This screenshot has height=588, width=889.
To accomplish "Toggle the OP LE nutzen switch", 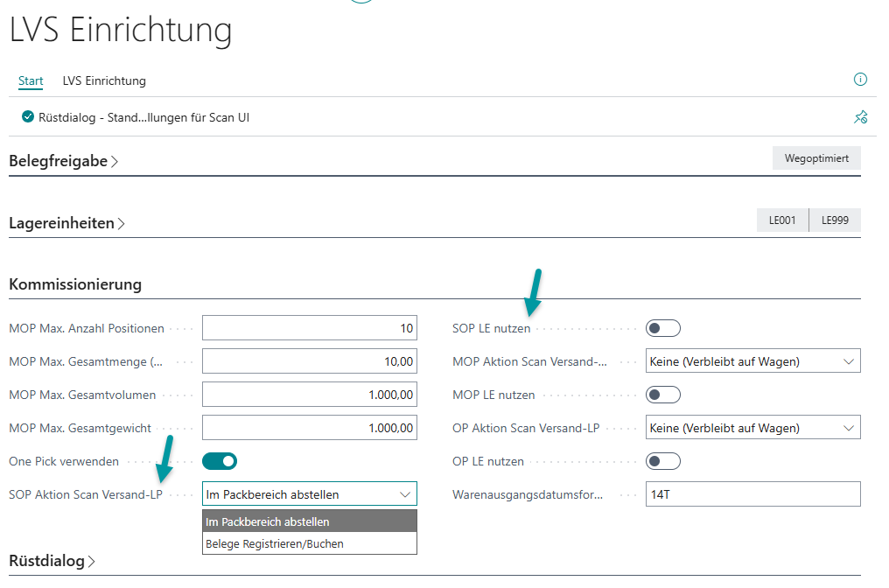I will click(662, 461).
